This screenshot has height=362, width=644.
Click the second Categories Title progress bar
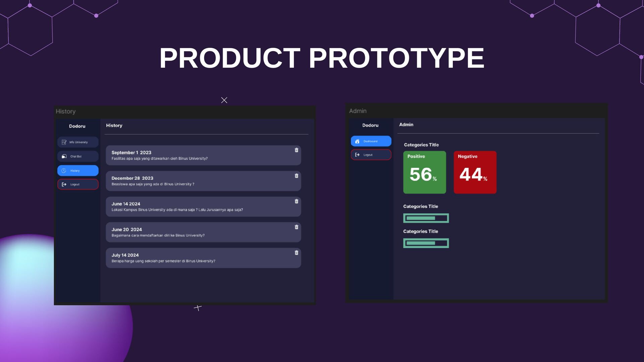point(426,243)
